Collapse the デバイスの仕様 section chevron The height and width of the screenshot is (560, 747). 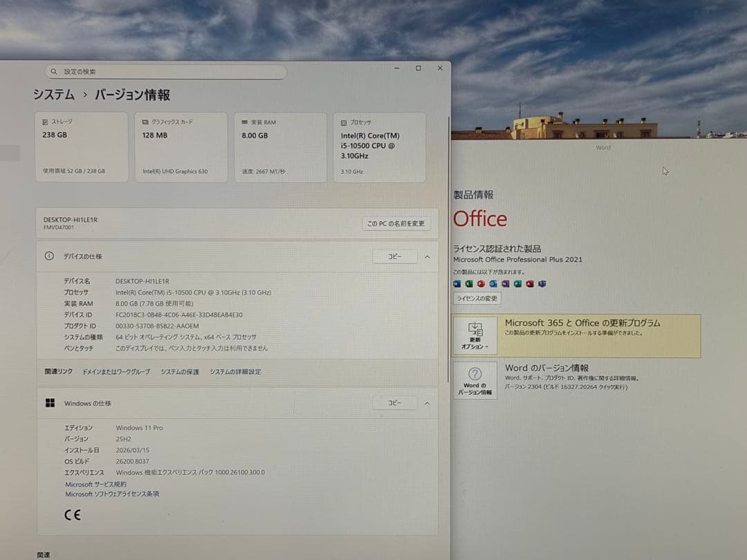click(x=427, y=256)
